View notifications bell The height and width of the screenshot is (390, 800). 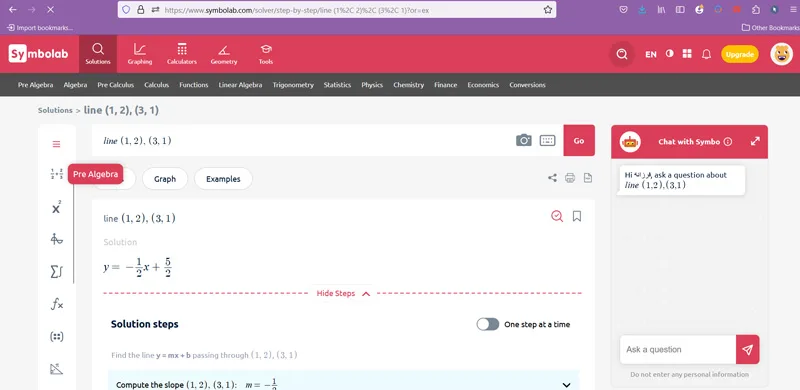706,54
